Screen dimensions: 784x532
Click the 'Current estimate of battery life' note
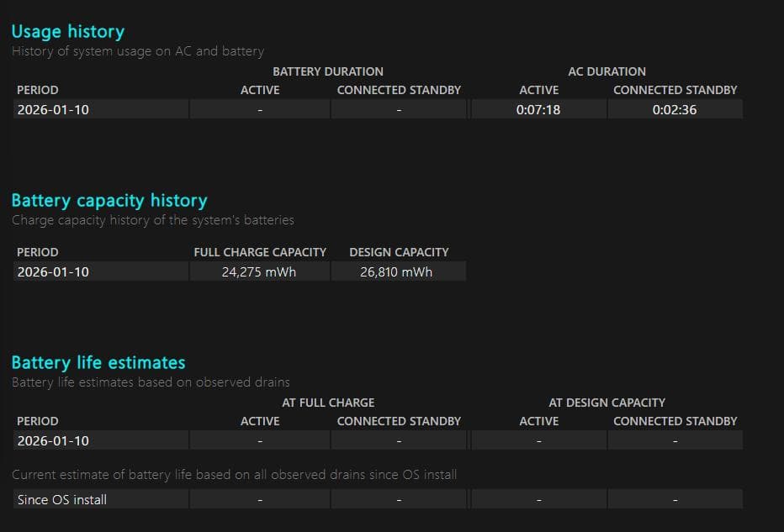point(235,475)
